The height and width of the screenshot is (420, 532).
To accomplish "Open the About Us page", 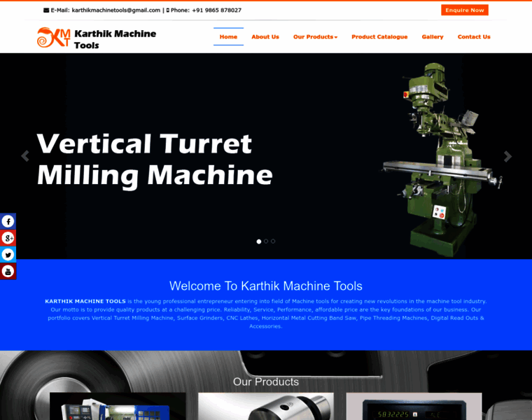I will pos(265,36).
